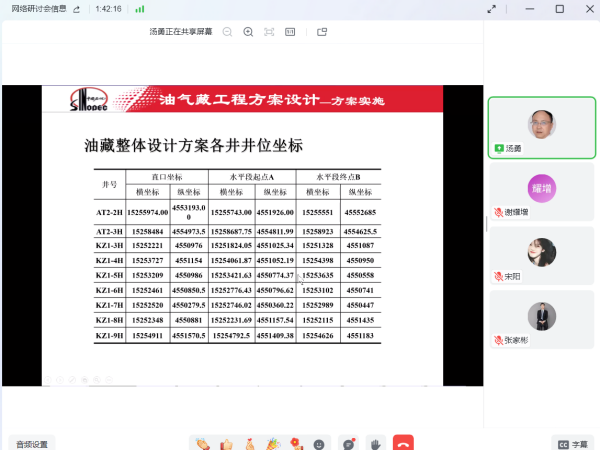Send the clapping hands reaction
This screenshot has width=600, height=450.
(202, 443)
